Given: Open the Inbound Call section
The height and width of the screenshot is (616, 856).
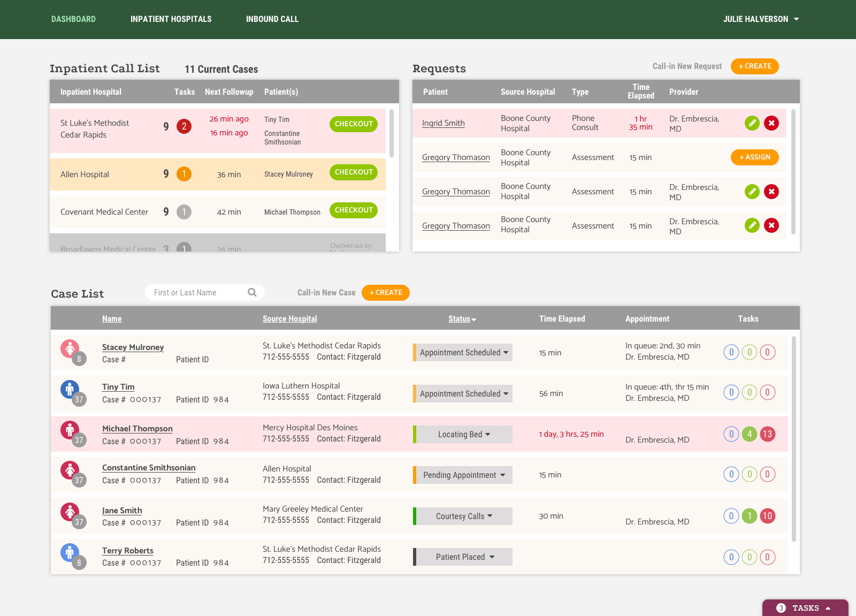Looking at the screenshot, I should point(272,19).
